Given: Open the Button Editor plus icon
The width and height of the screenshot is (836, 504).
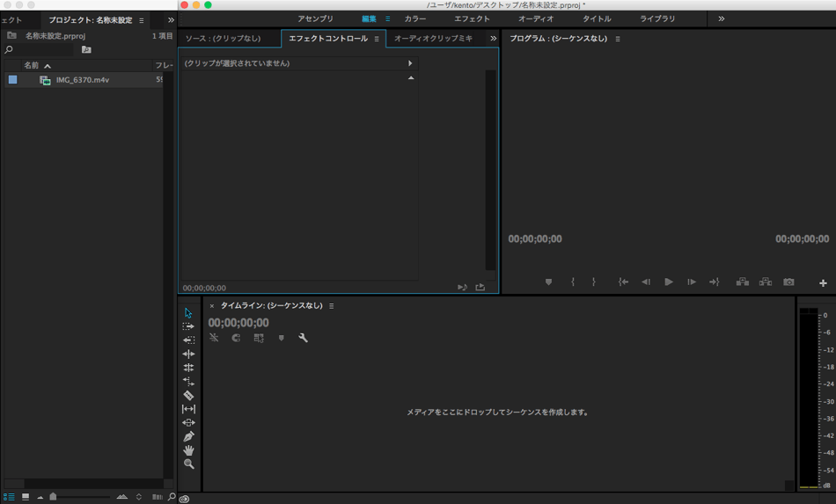Looking at the screenshot, I should point(823,283).
